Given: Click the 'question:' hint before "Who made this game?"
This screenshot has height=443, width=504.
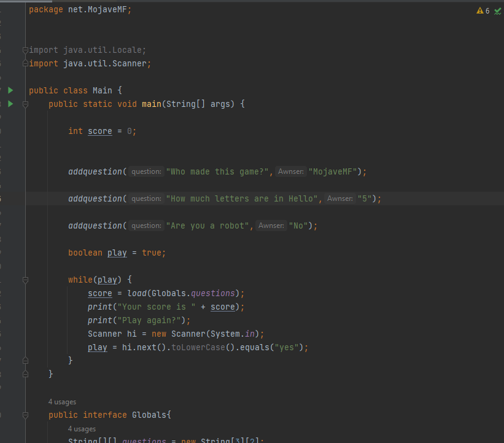Looking at the screenshot, I should (146, 171).
